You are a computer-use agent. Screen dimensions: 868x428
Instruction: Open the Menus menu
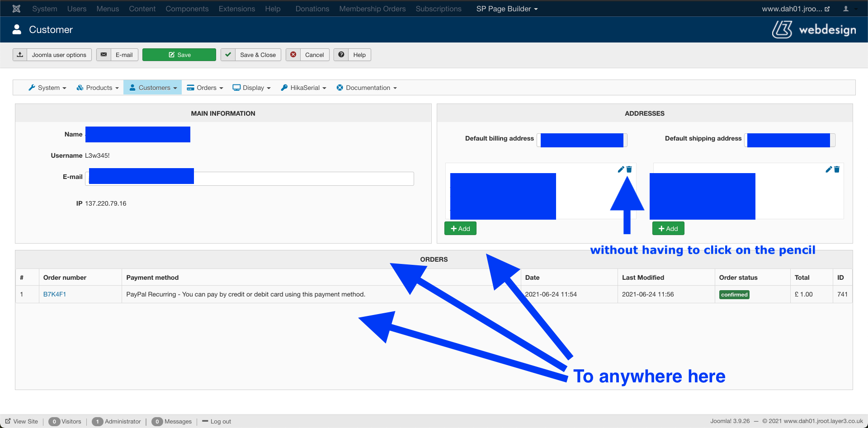pos(108,9)
